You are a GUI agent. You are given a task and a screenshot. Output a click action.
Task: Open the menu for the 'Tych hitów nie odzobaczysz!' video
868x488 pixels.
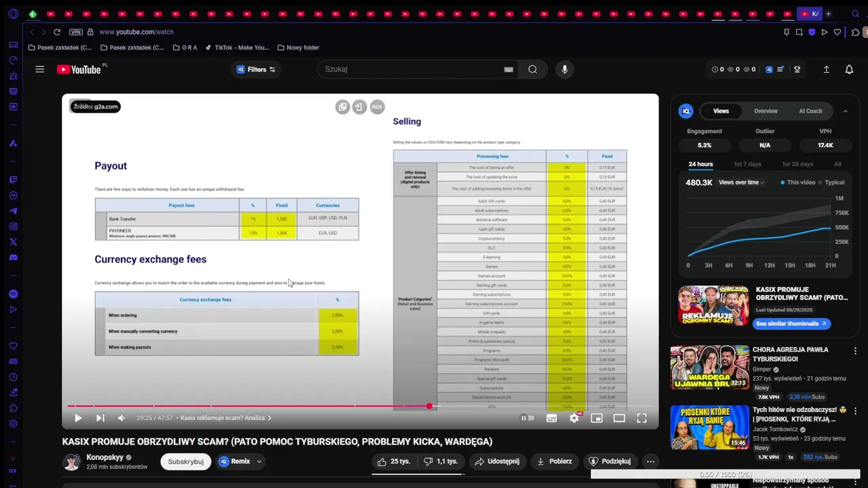click(x=855, y=411)
